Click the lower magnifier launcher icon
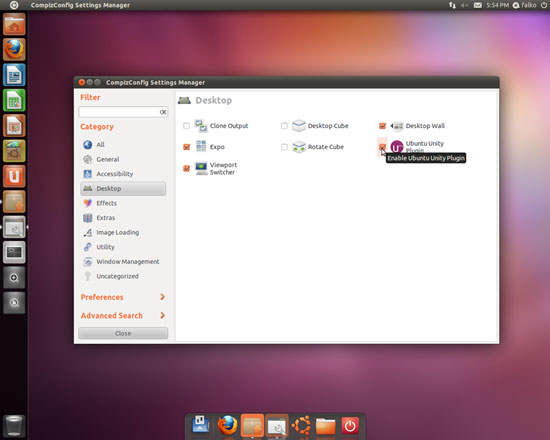The width and height of the screenshot is (550, 440). [14, 303]
